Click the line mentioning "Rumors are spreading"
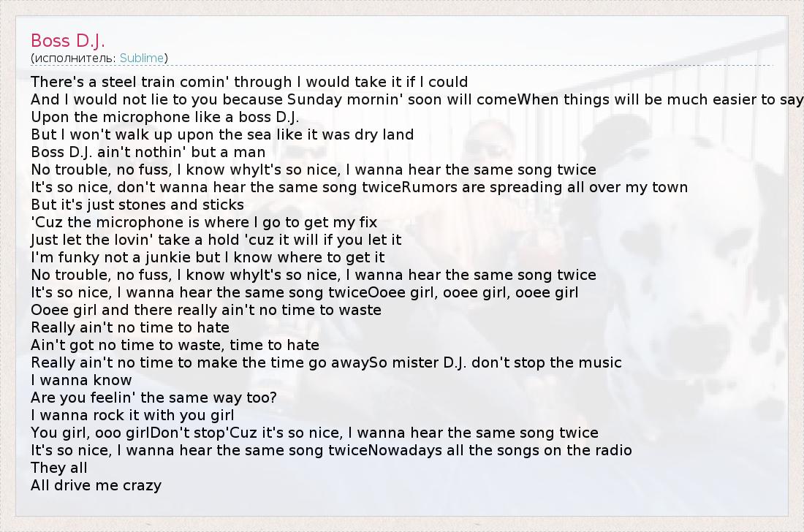 pos(359,187)
